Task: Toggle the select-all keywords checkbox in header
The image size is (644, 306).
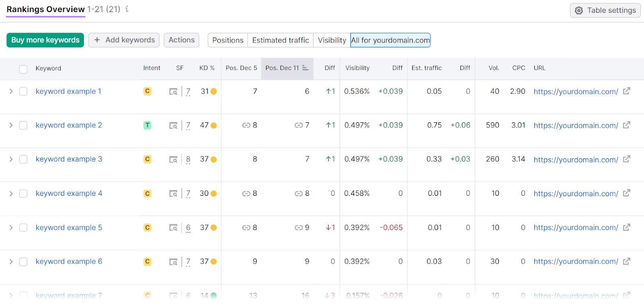Action: point(23,69)
